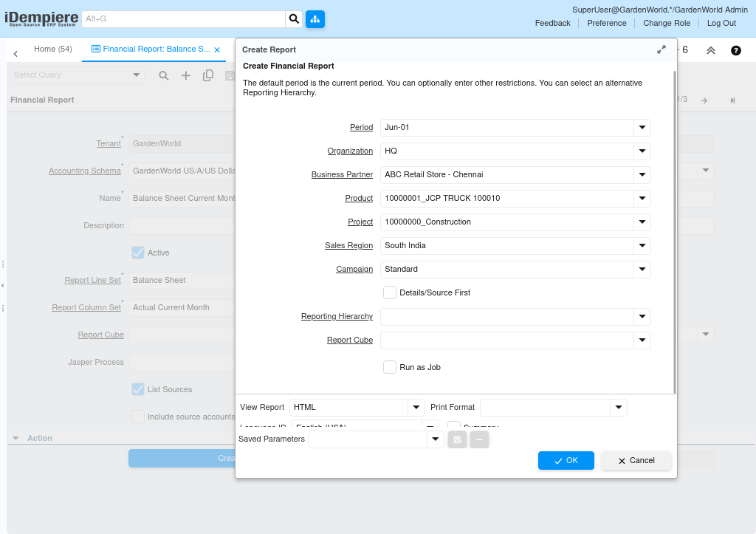Collapse toolbar with double chevron icon
Viewport: 756px width, 534px height.
pos(711,50)
